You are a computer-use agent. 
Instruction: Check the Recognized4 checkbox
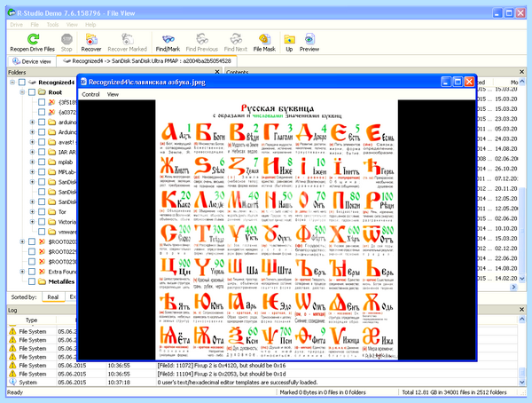coord(22,83)
